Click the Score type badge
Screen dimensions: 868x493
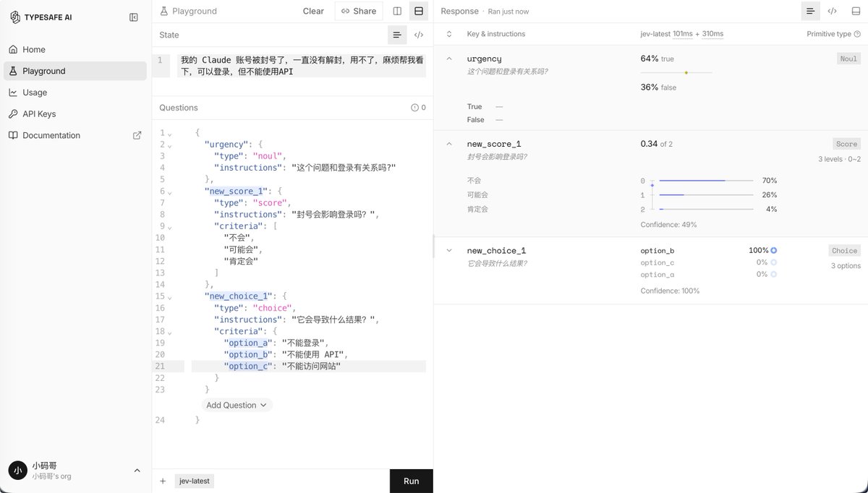point(846,144)
